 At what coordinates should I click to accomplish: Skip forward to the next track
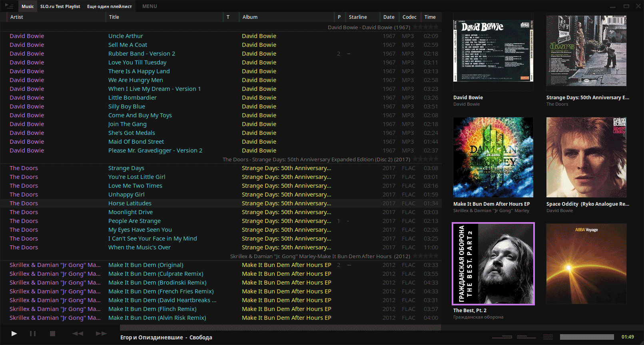tap(101, 333)
